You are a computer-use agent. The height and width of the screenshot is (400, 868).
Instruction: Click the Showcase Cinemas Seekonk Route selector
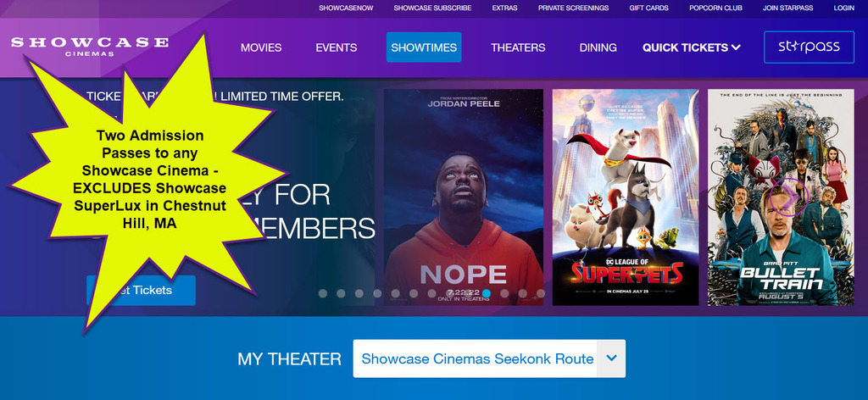pos(489,358)
